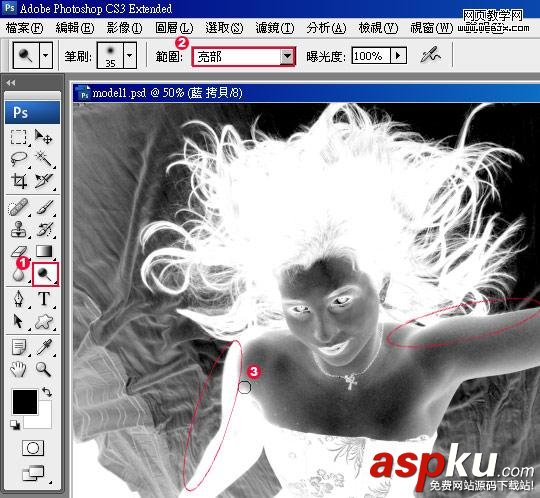Reset to default foreground and background colors
This screenshot has width=540, height=498.
15,425
